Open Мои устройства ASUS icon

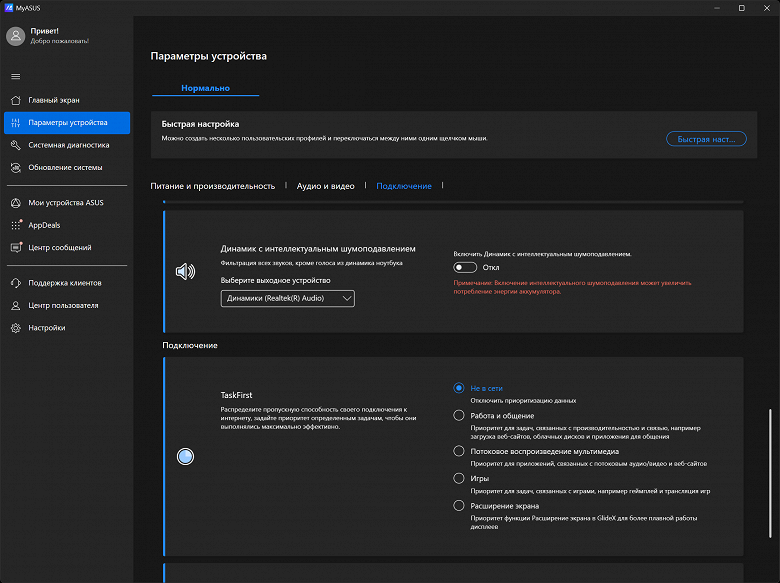coord(16,203)
